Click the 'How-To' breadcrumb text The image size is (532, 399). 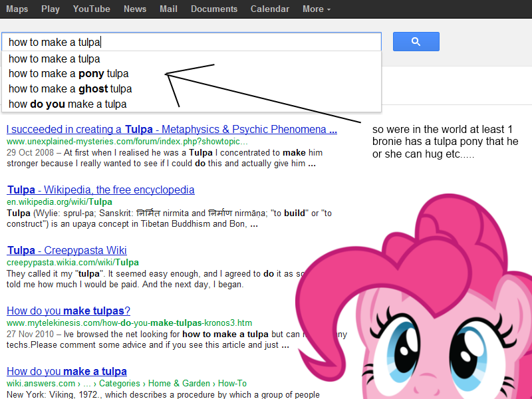pyautogui.click(x=232, y=384)
